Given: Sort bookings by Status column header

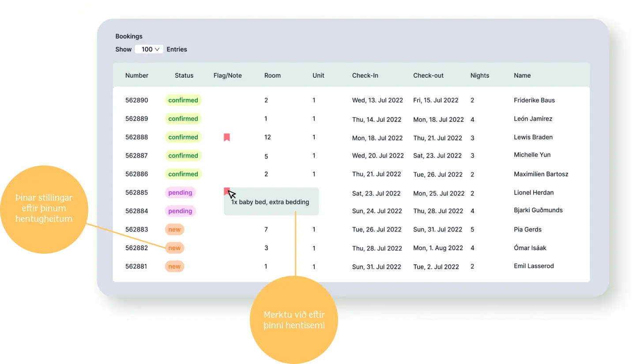Looking at the screenshot, I should pyautogui.click(x=184, y=75).
